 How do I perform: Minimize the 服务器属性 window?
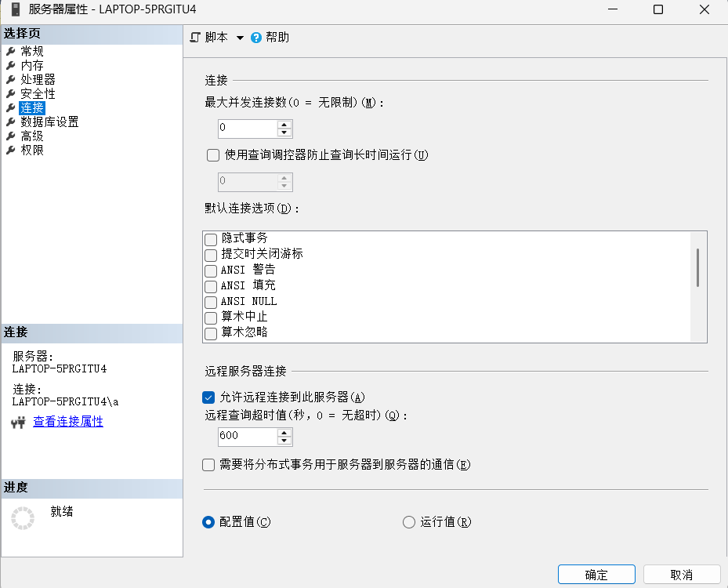tap(613, 9)
